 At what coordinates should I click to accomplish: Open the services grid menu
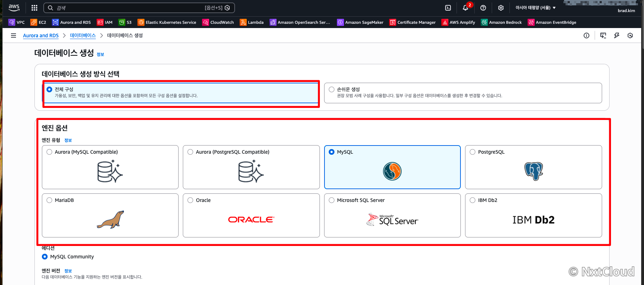34,8
